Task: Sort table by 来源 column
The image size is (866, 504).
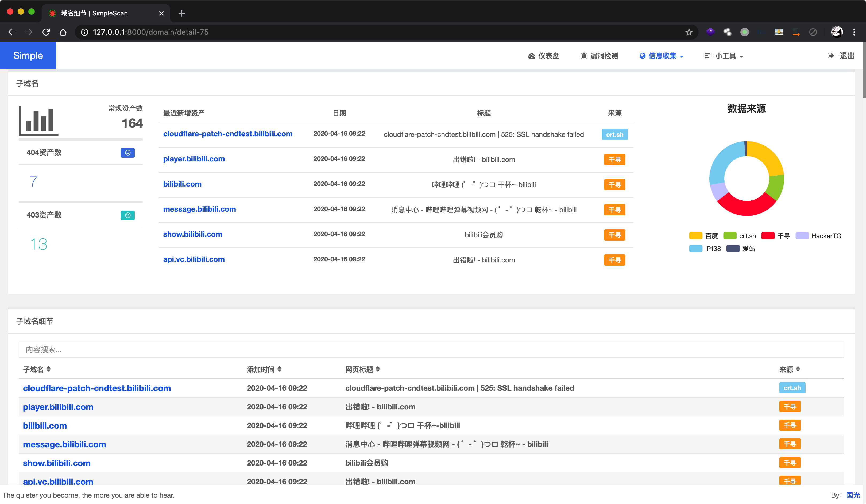Action: coord(789,369)
